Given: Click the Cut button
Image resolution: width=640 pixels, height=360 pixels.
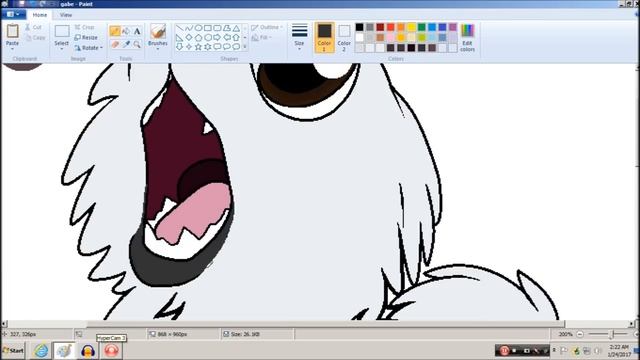Looking at the screenshot, I should tap(33, 27).
